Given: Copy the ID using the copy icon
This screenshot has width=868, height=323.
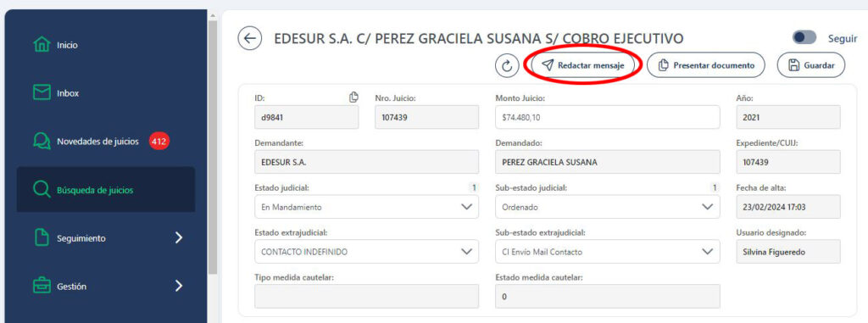Looking at the screenshot, I should point(353,97).
